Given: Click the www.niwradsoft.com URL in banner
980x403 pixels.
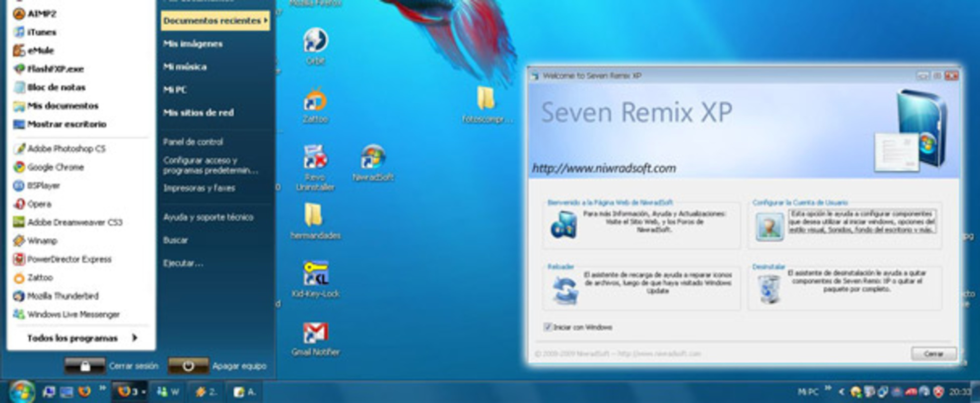Looking at the screenshot, I should point(604,168).
